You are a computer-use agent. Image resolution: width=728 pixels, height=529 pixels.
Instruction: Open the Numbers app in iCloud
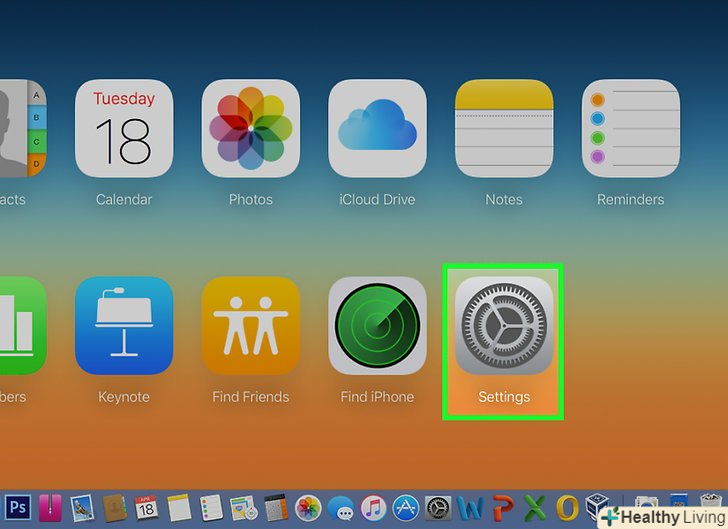tap(23, 326)
